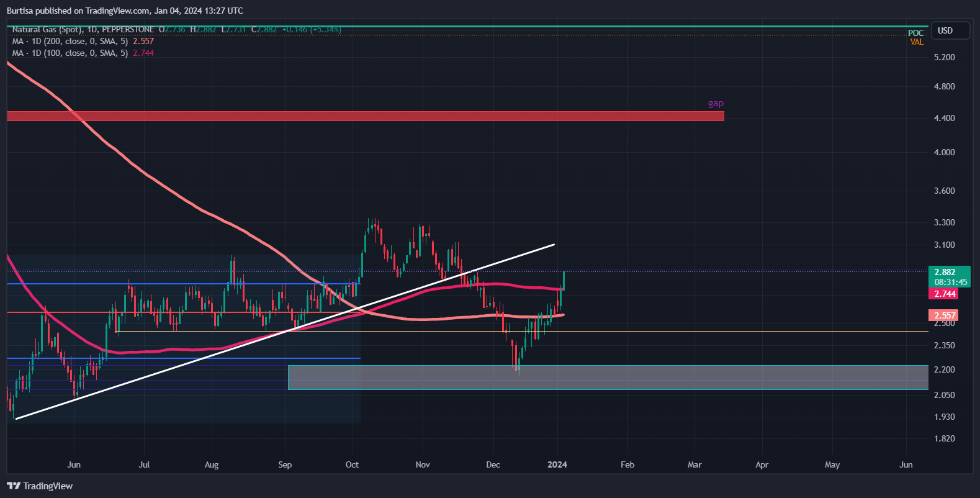Viewport: 980px width, 498px height.
Task: Click the Sep label on time axis
Action: click(x=285, y=464)
